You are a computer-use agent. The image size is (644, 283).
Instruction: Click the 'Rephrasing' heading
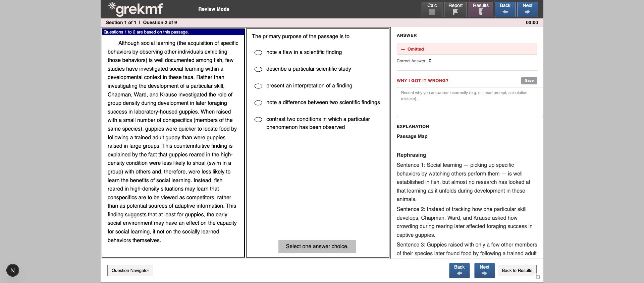click(x=411, y=155)
